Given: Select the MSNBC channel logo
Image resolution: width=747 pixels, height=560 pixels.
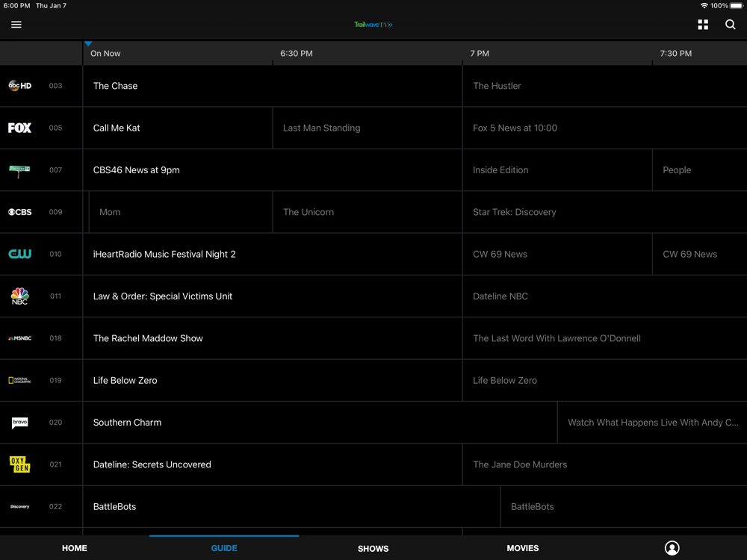Looking at the screenshot, I should (x=20, y=338).
